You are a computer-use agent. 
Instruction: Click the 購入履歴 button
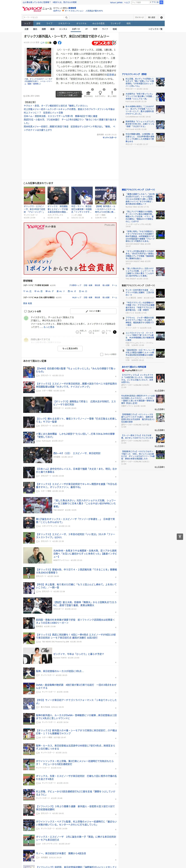(152, 18)
